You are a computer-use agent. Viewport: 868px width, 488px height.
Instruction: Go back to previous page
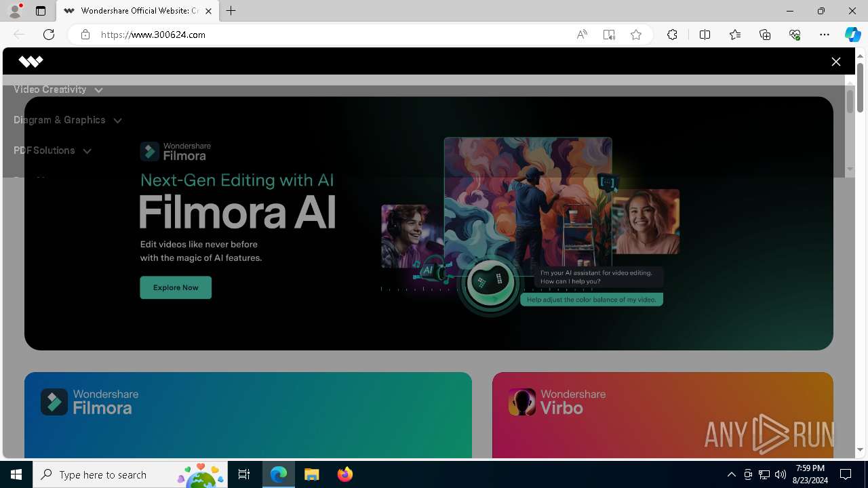19,35
